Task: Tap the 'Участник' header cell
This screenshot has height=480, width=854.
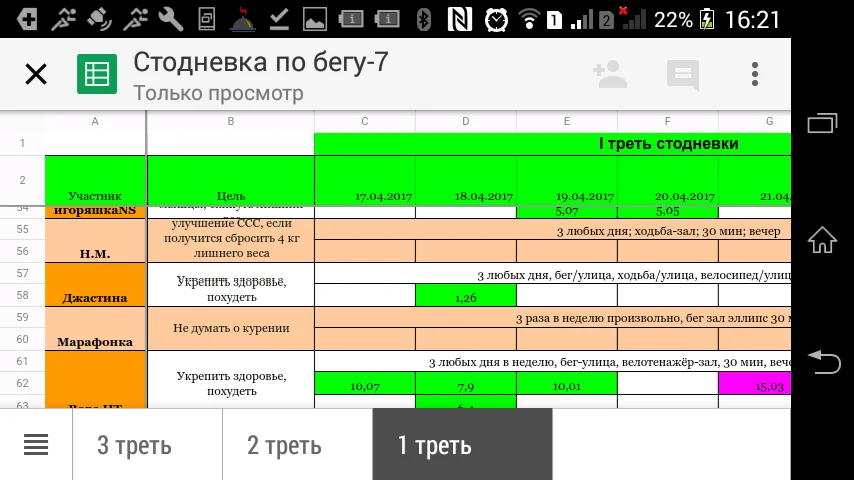Action: pyautogui.click(x=95, y=180)
